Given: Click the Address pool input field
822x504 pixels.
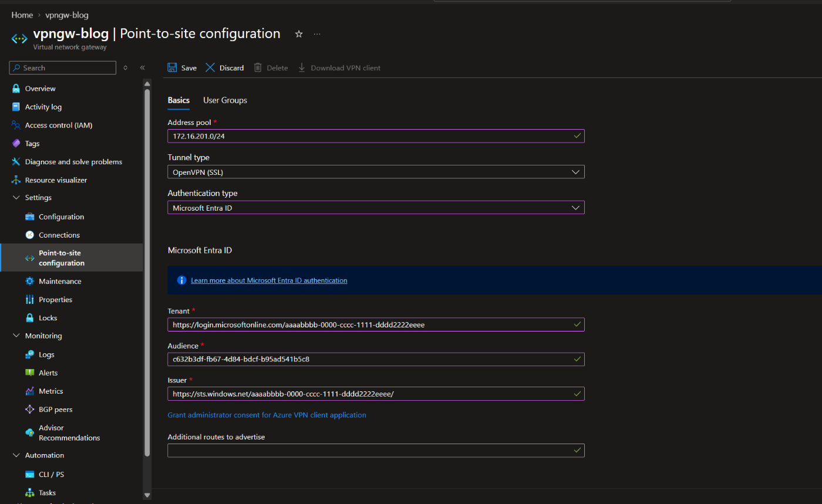Looking at the screenshot, I should tap(376, 136).
